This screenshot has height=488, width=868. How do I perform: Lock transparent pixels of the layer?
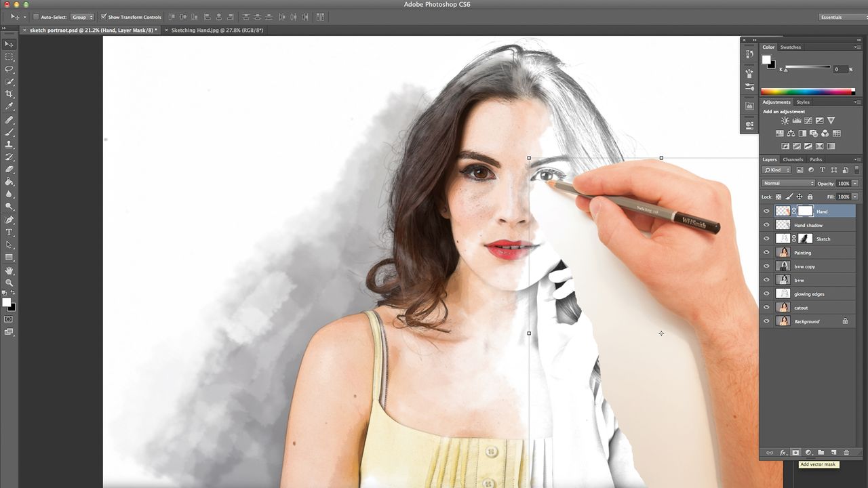tap(779, 197)
